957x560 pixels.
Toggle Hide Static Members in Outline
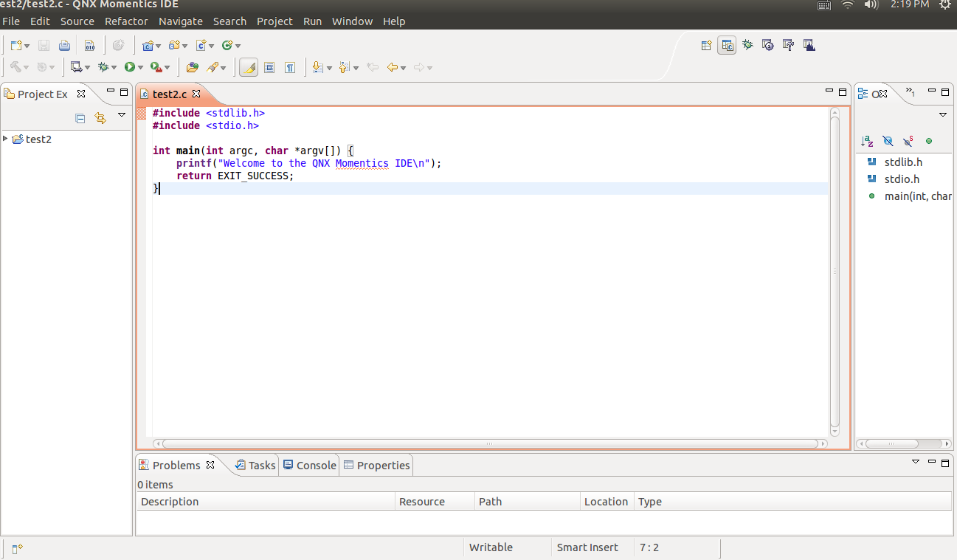908,141
